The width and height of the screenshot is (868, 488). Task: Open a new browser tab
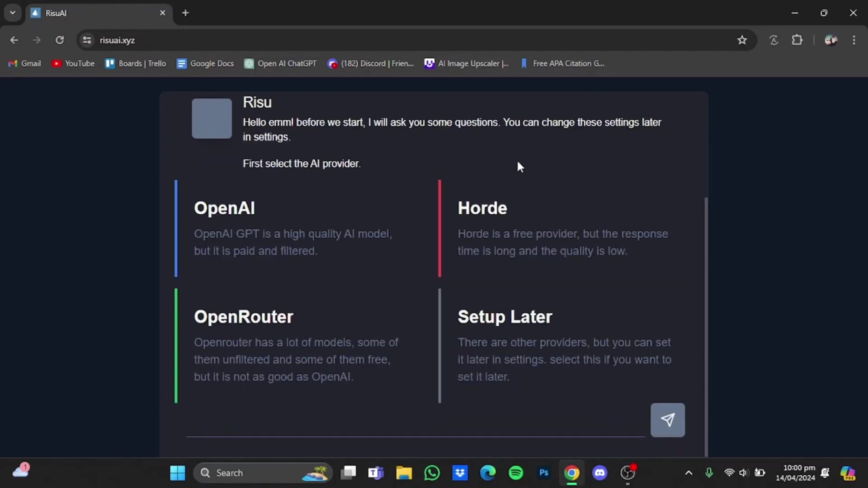pyautogui.click(x=185, y=13)
